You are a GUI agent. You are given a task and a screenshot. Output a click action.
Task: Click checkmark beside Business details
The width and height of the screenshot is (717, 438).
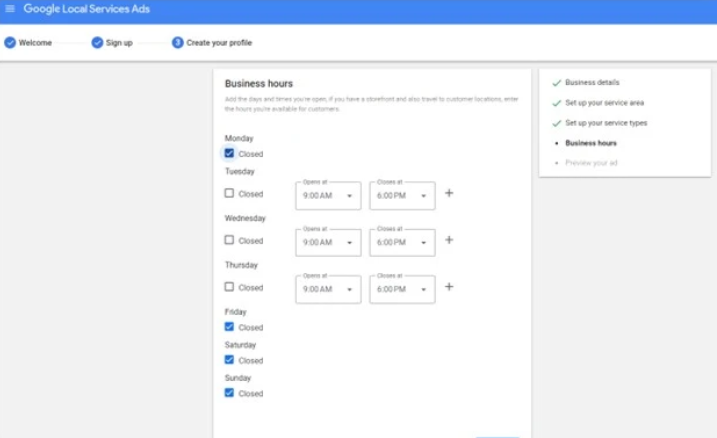(556, 83)
